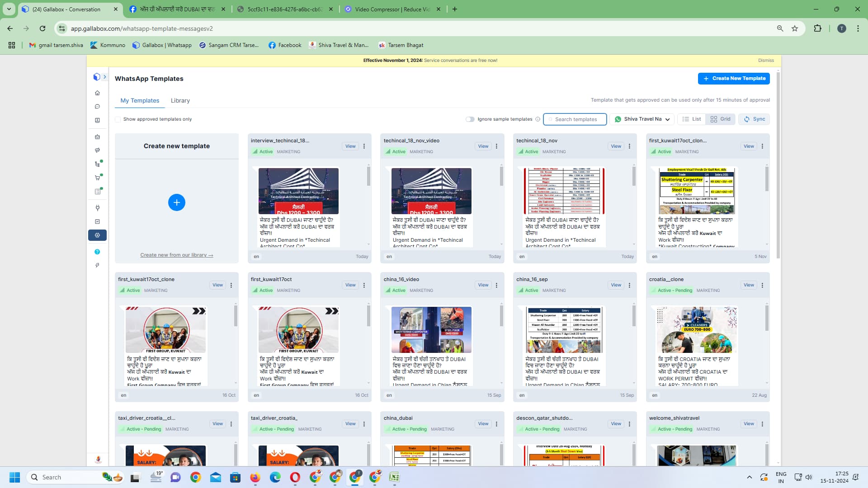Click the techincal_18_nov salary table thumbnail
The image size is (868, 488).
(564, 191)
